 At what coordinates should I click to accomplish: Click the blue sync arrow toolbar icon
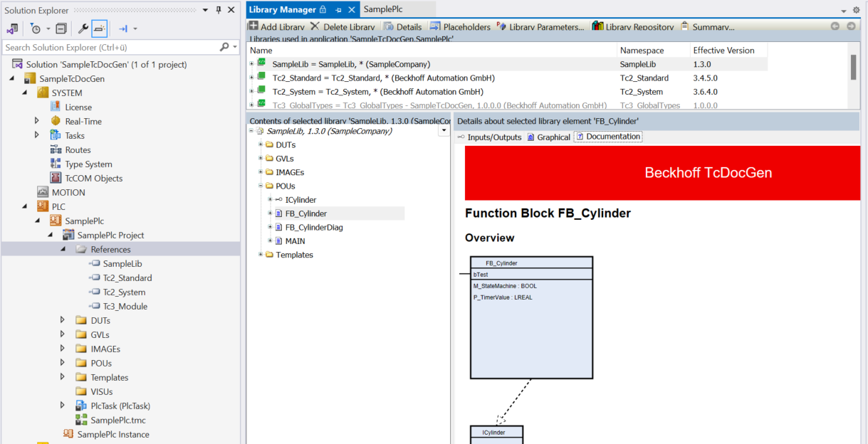123,29
